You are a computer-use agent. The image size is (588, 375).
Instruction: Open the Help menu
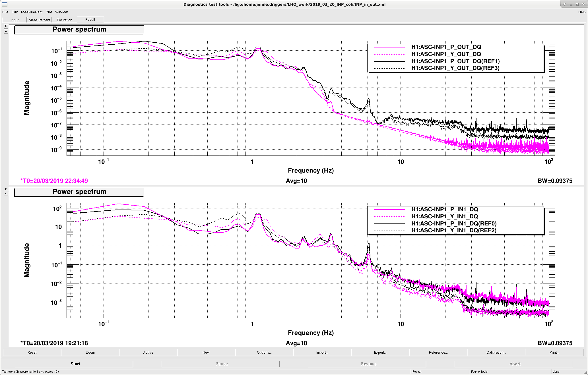pos(582,12)
